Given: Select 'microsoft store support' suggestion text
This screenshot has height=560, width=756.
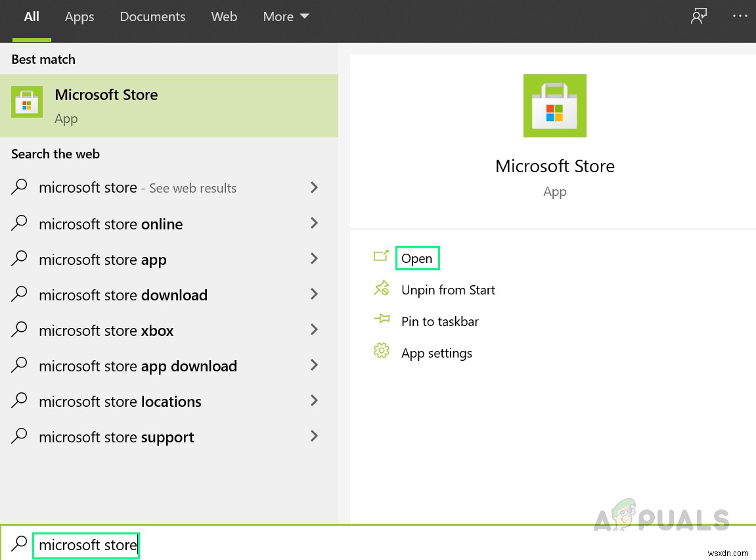Looking at the screenshot, I should click(x=116, y=438).
